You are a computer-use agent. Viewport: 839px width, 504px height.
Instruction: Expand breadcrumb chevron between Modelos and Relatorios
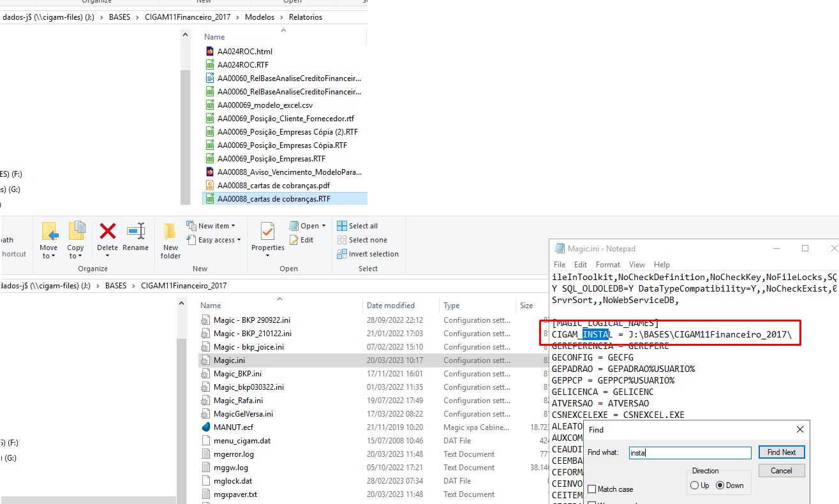(x=282, y=17)
